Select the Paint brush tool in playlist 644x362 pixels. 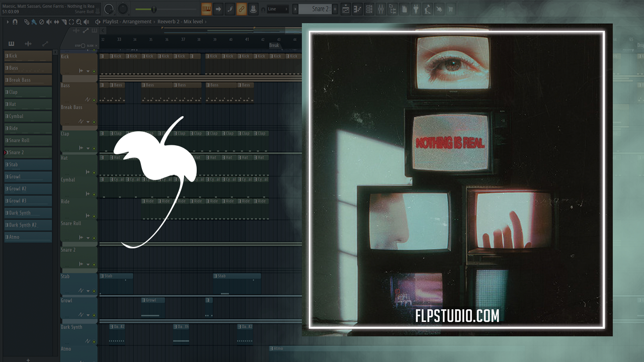[34, 22]
